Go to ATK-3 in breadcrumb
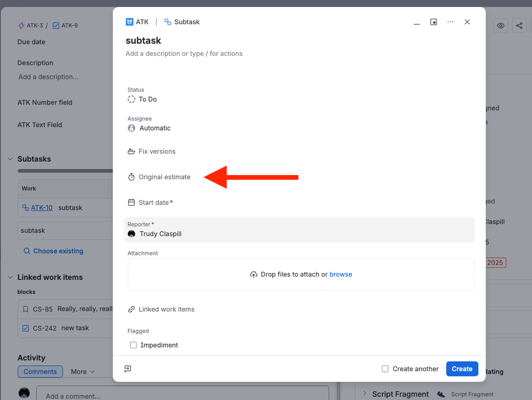Screen dimensions: 532x400 pyautogui.click(x=35, y=26)
